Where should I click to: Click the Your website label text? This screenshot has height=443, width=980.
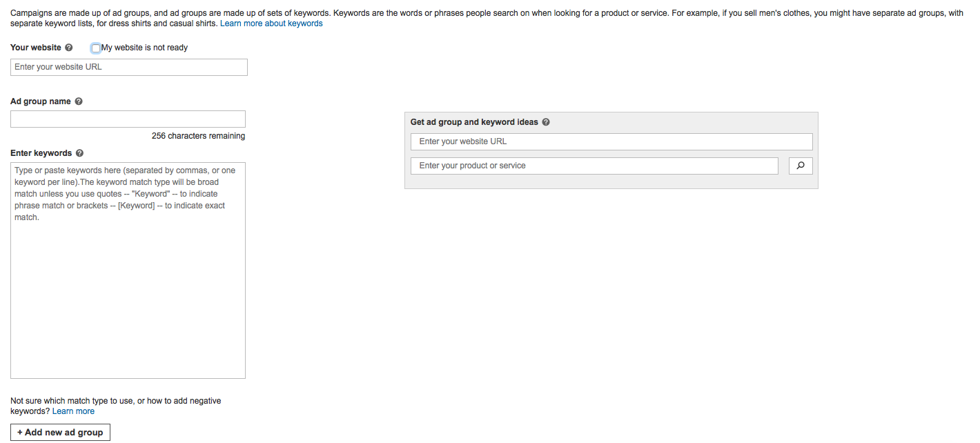[36, 48]
